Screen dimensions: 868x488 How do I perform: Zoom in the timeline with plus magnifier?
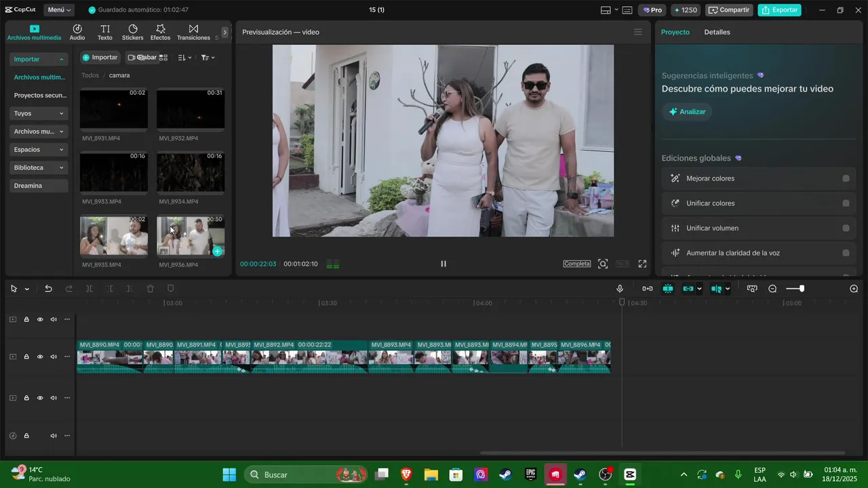coord(854,289)
